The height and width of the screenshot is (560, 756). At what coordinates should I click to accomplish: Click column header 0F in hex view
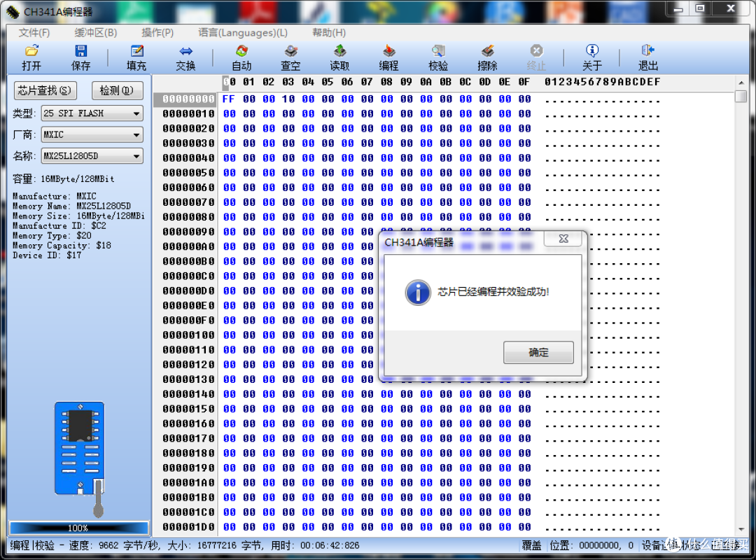[x=524, y=82]
